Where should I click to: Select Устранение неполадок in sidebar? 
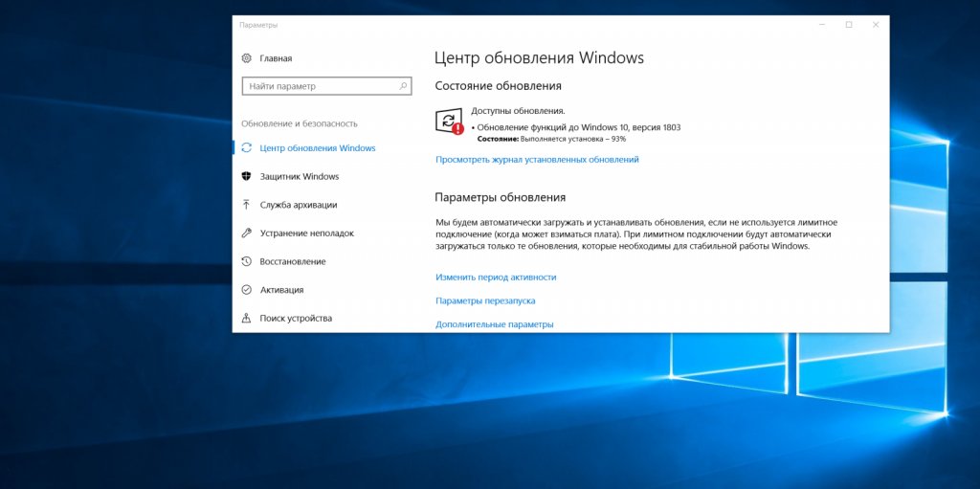click(307, 233)
